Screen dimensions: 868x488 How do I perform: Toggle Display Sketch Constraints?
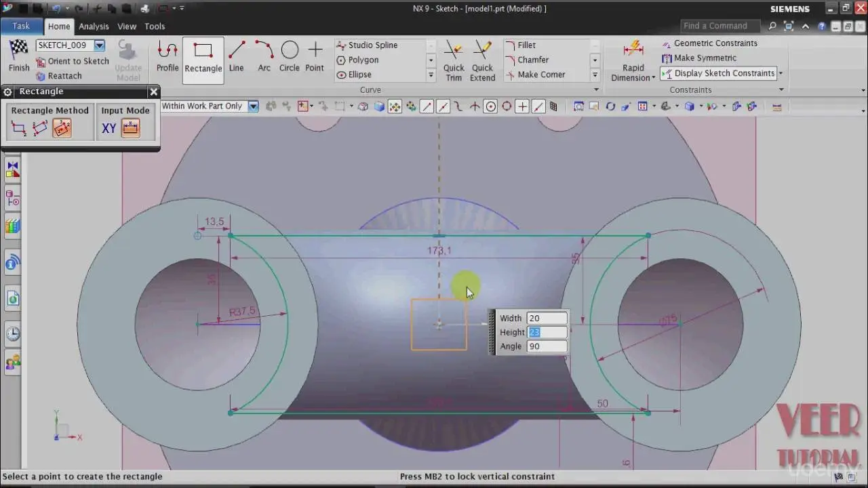pyautogui.click(x=718, y=73)
